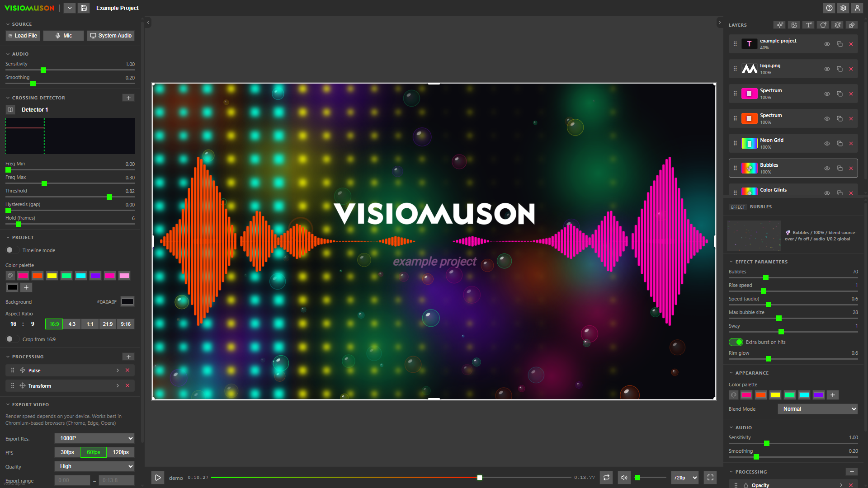Remove the Transform processing effect
Image resolution: width=868 pixels, height=488 pixels.
[127, 386]
